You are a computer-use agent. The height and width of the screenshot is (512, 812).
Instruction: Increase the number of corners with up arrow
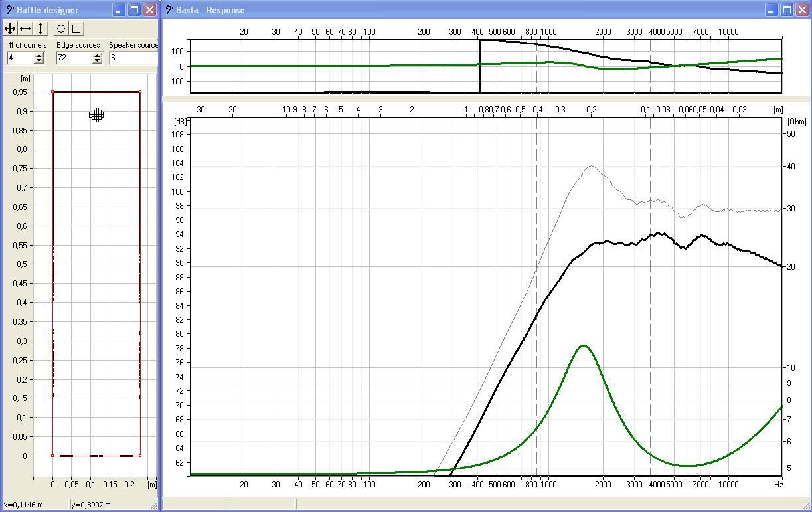(39, 55)
